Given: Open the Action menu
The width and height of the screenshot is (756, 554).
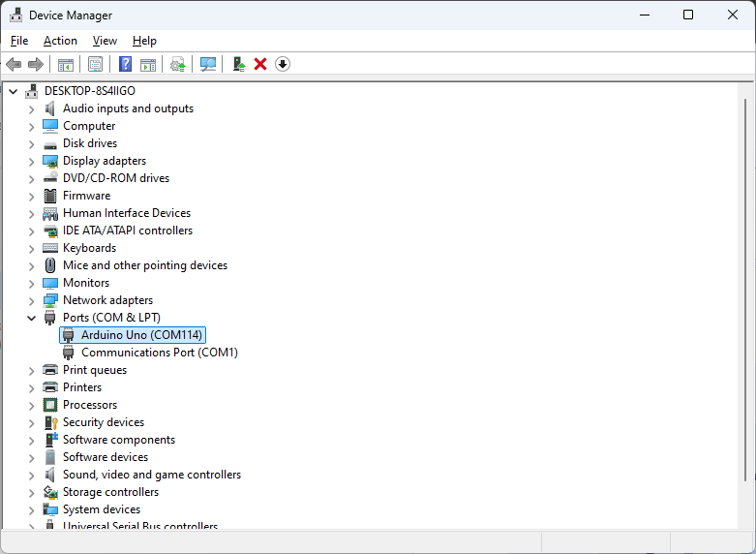Looking at the screenshot, I should (60, 41).
